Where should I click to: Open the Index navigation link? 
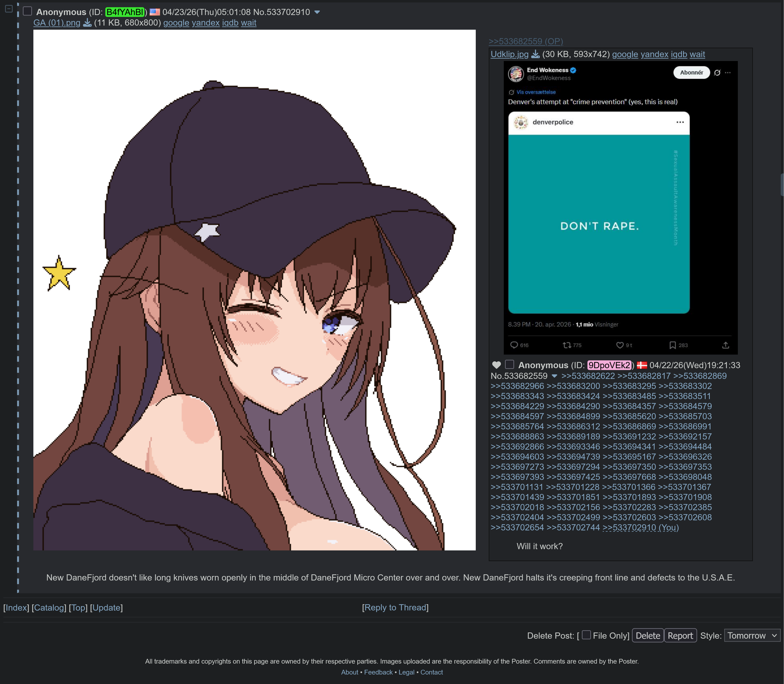click(x=16, y=607)
